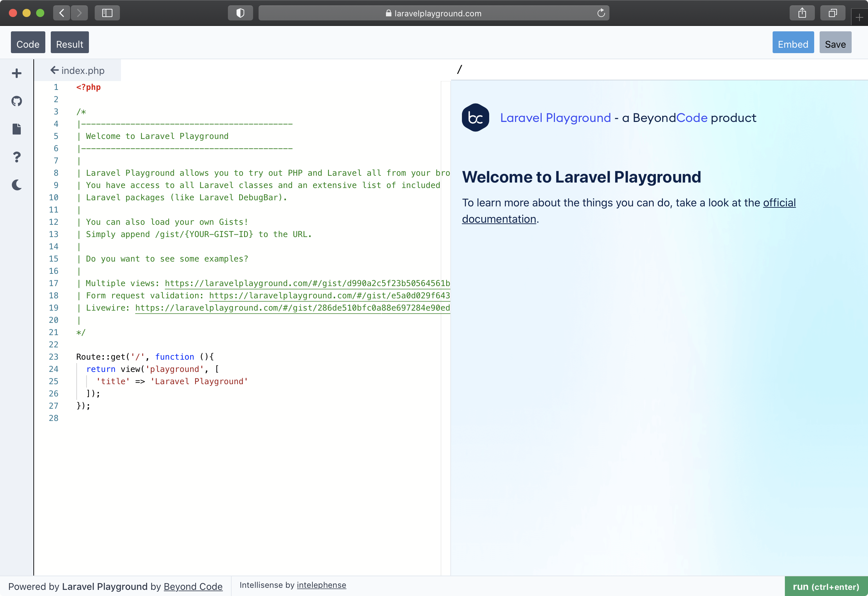Switch to the Code tab
Viewport: 868px width, 596px height.
[x=28, y=43]
